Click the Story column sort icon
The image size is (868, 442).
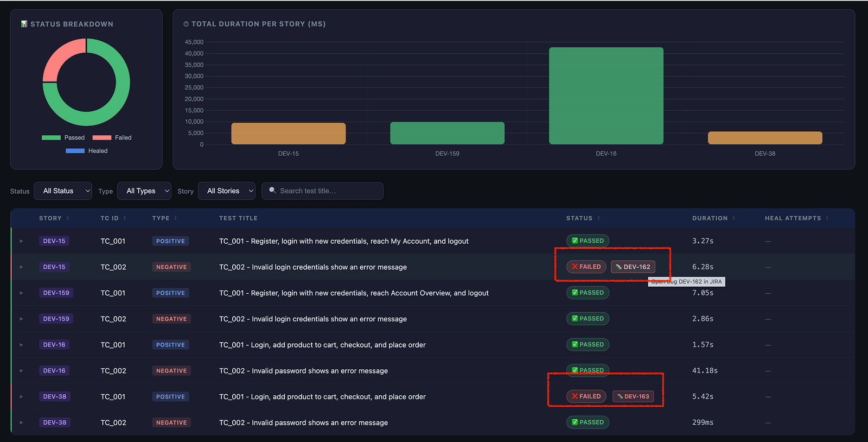[68, 218]
